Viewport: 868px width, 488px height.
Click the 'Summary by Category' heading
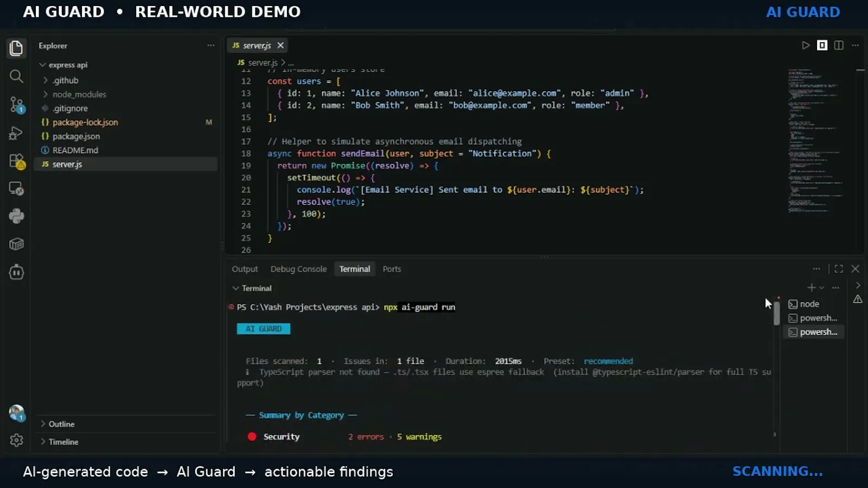pos(302,415)
